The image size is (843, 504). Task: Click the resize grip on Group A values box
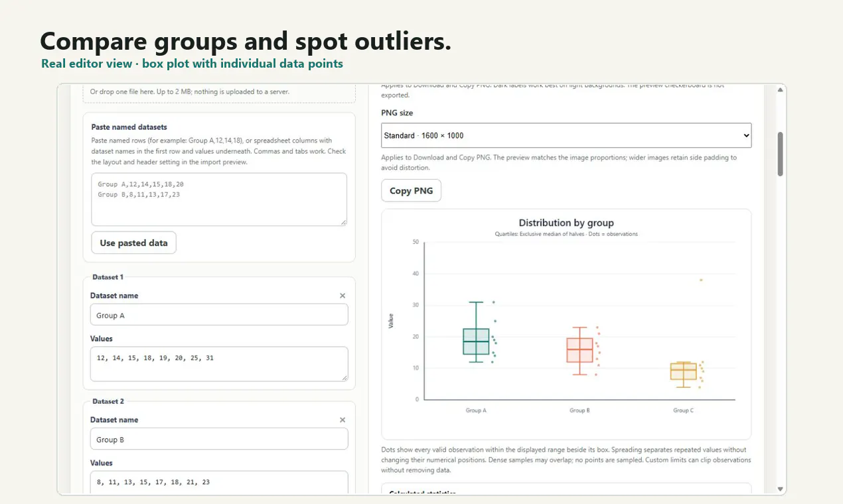[344, 377]
